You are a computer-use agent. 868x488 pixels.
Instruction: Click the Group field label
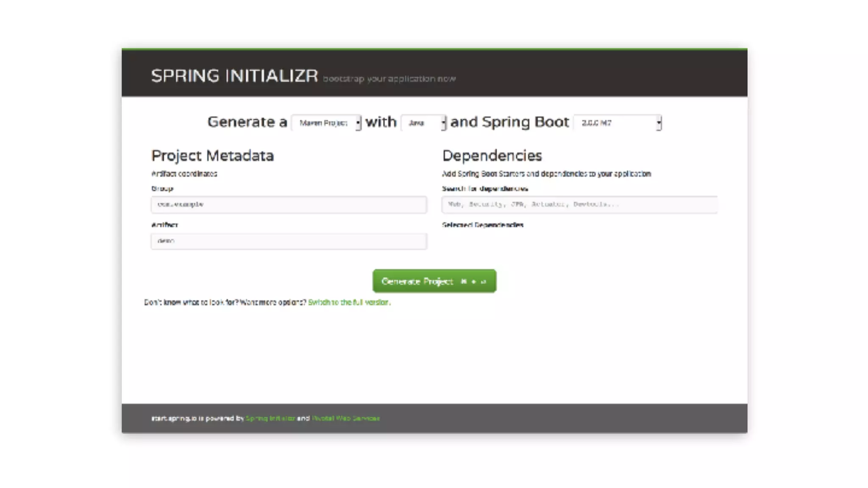[162, 189]
